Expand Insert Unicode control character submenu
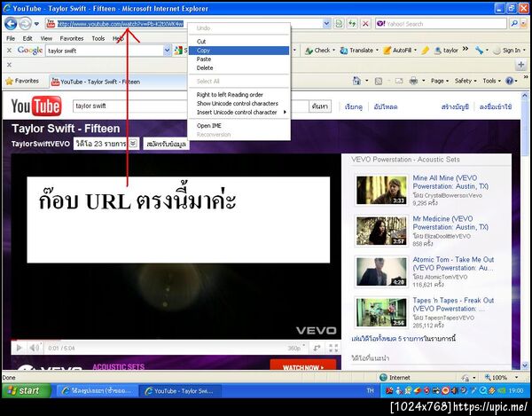The image size is (532, 416). click(x=239, y=113)
